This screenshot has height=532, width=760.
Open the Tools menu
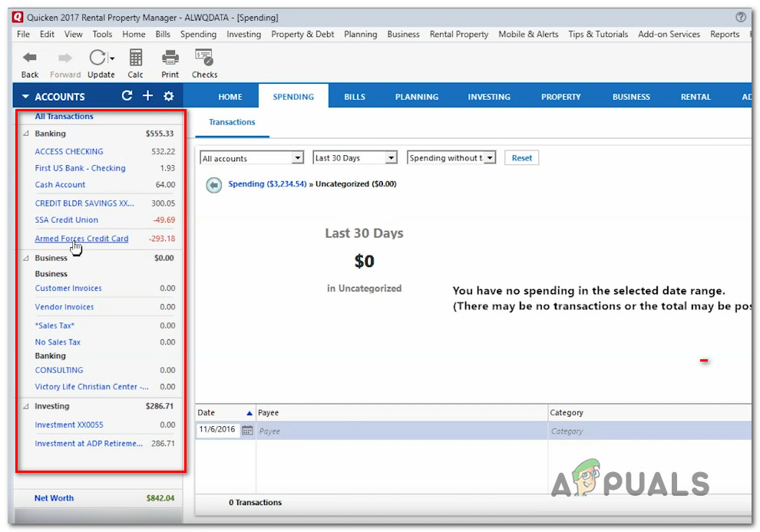[102, 34]
